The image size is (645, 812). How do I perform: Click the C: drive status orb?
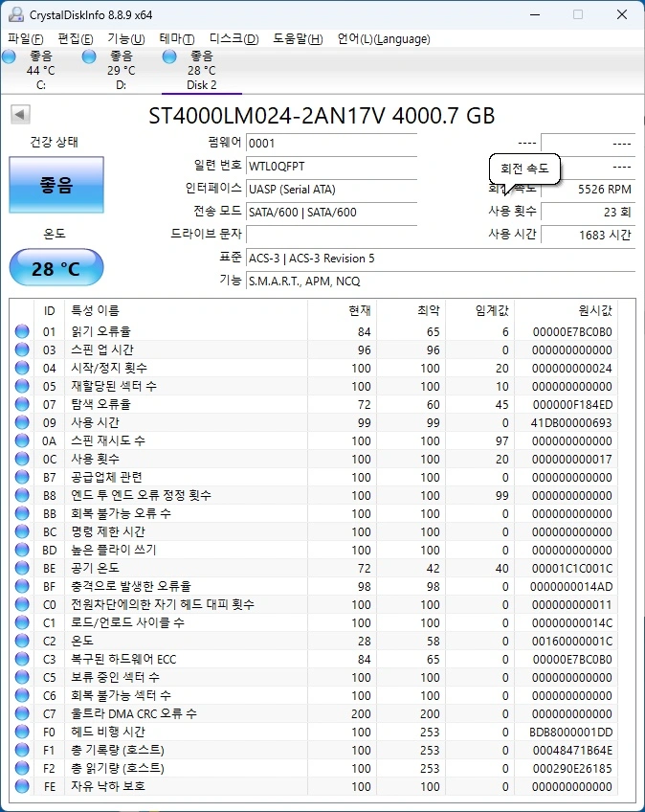[x=10, y=57]
